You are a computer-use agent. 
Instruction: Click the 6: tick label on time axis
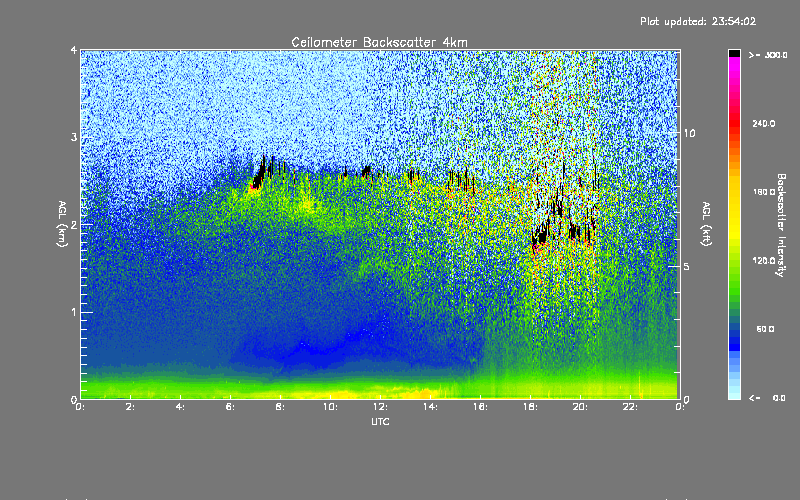[230, 407]
